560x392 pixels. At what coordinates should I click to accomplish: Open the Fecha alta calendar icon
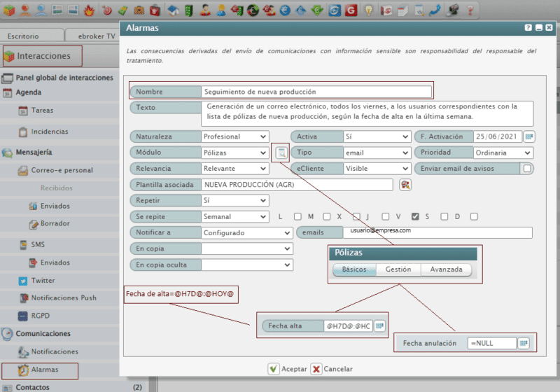[x=379, y=326]
